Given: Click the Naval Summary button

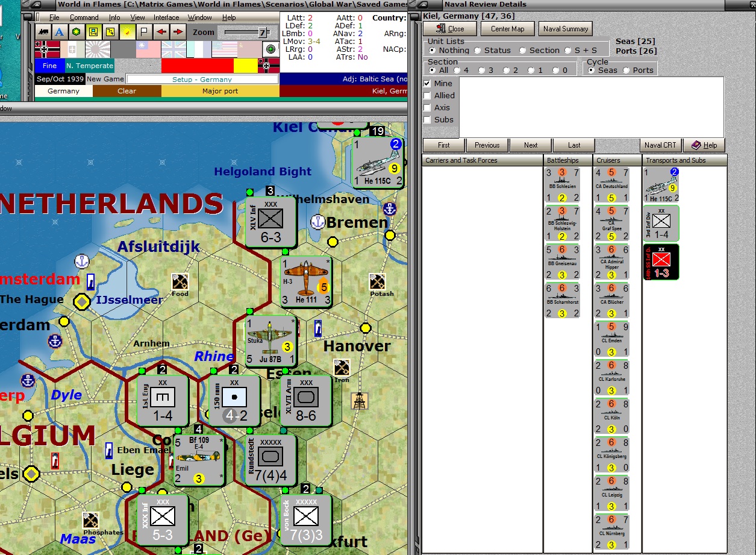Looking at the screenshot, I should 566,28.
